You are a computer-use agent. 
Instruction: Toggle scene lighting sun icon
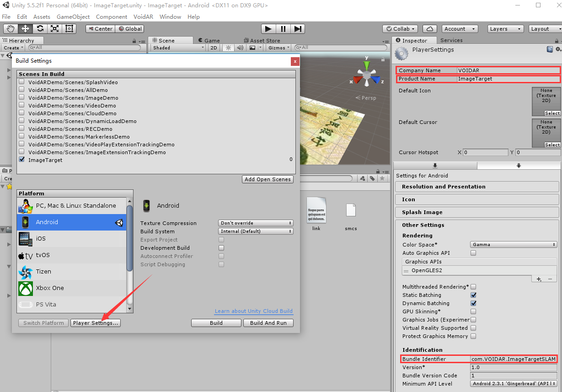[229, 48]
